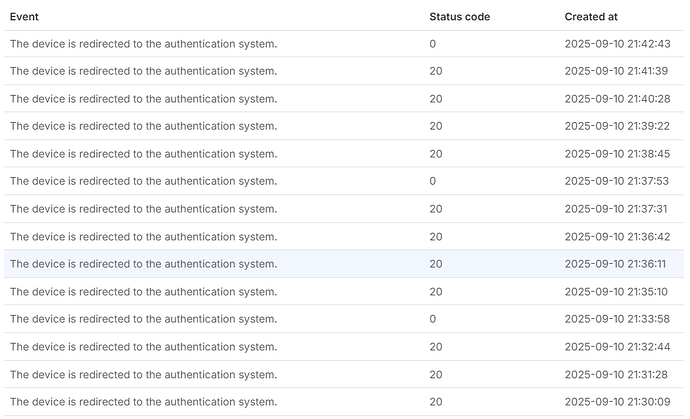The width and height of the screenshot is (690, 419).
Task: Pick the timestamp 2025-09-10 21:36:42
Action: pyautogui.click(x=623, y=237)
